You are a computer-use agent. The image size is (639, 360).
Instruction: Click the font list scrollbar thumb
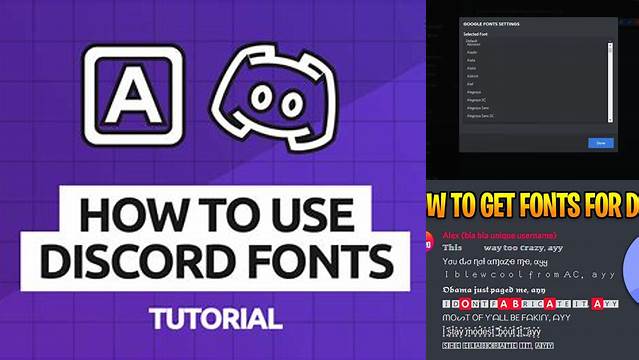pos(610,82)
